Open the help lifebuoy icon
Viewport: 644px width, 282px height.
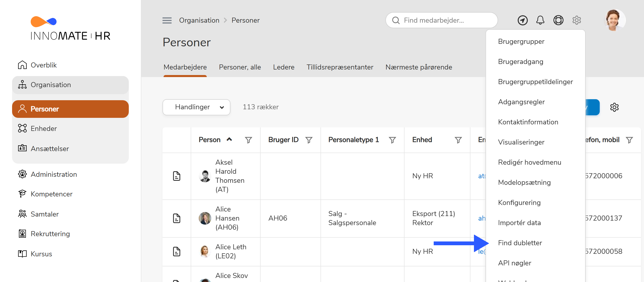[558, 20]
